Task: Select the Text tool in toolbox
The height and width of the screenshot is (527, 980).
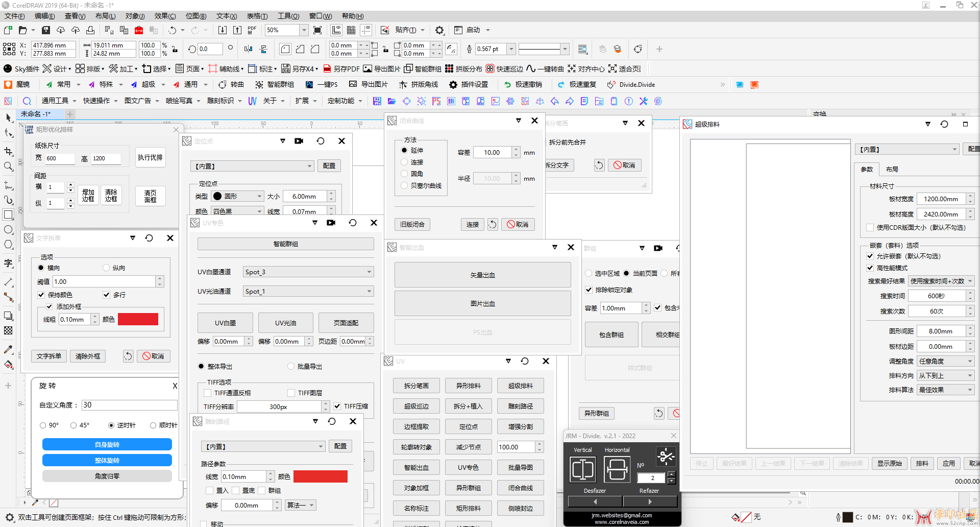Action: click(8, 263)
